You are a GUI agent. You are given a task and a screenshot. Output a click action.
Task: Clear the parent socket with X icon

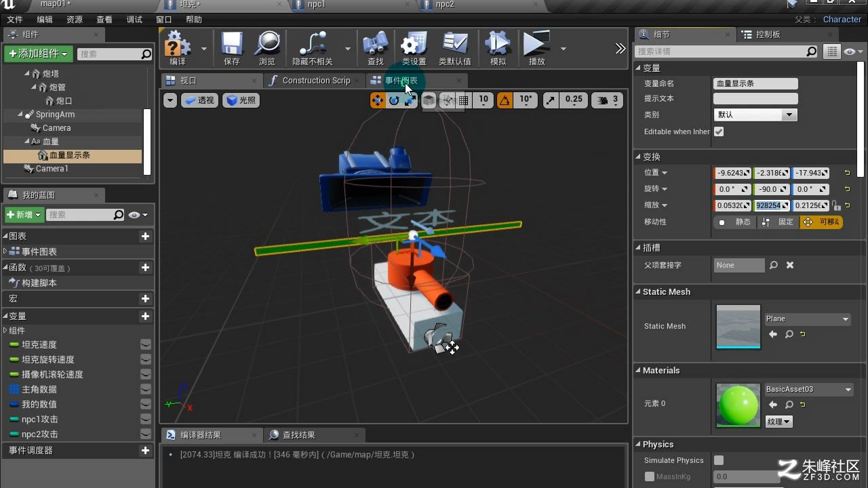pos(790,265)
